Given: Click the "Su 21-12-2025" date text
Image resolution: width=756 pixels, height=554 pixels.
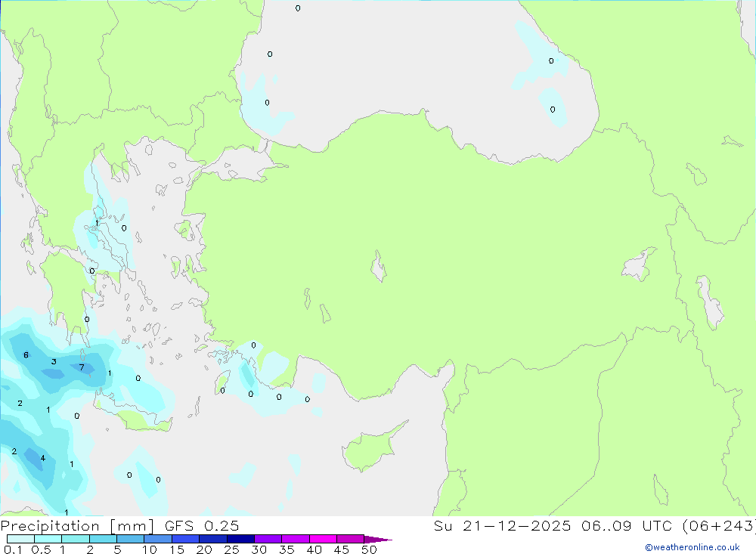Looking at the screenshot, I should coord(502,526).
